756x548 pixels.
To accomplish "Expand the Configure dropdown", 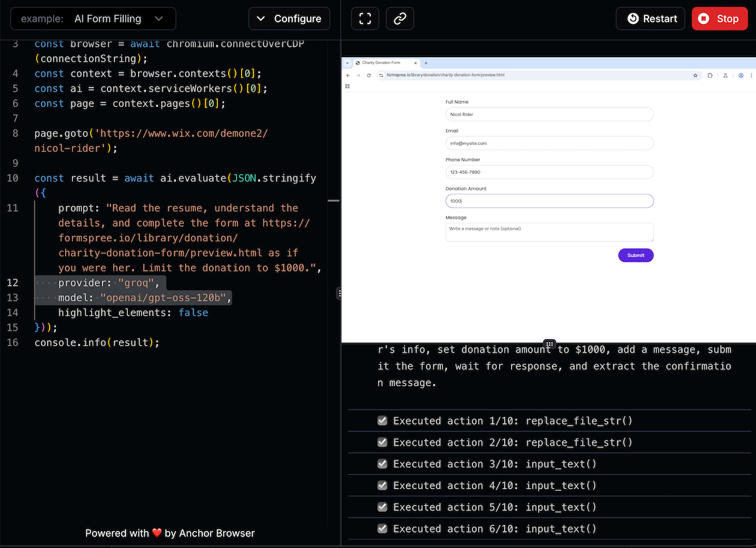I will tap(289, 18).
